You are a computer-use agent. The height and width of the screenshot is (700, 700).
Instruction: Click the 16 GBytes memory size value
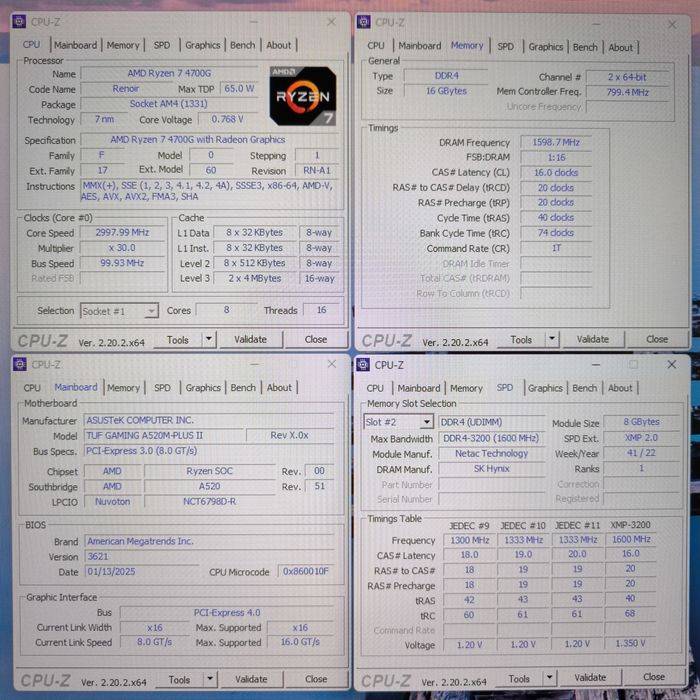pyautogui.click(x=446, y=91)
